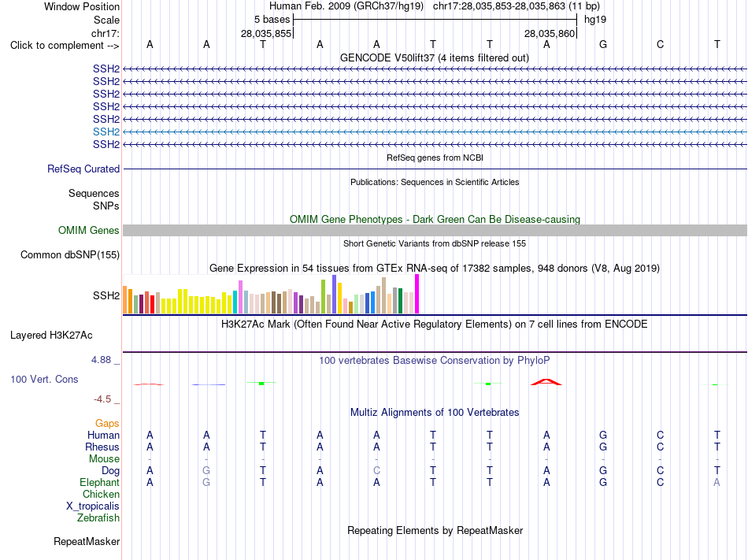Image resolution: width=748 pixels, height=560 pixels.
Task: Select the light blue SSH2 transcript label
Action: pyautogui.click(x=106, y=132)
